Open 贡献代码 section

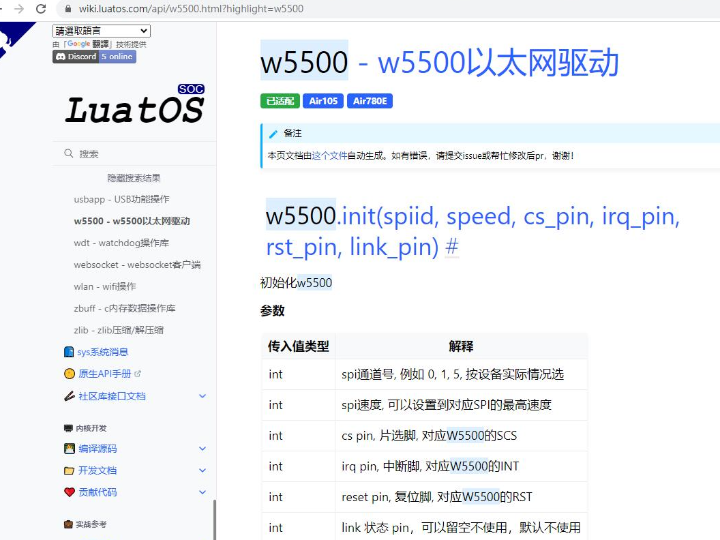coord(98,492)
